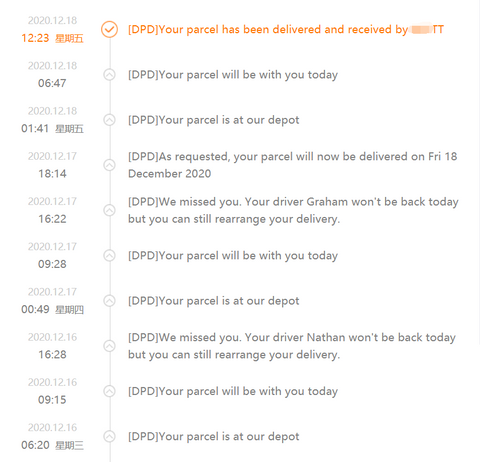Click the orange 12:23 timestamp
Viewport: 480px width, 462px height.
click(x=35, y=38)
